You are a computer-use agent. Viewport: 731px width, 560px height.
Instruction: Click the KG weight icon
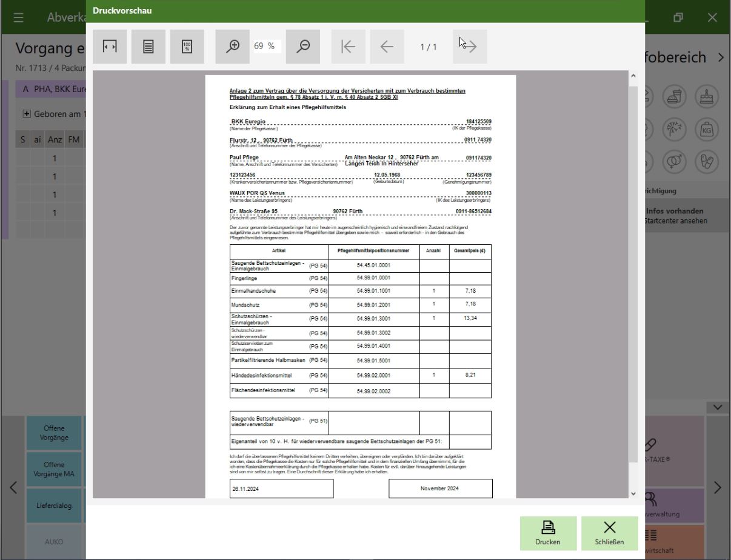coord(706,128)
